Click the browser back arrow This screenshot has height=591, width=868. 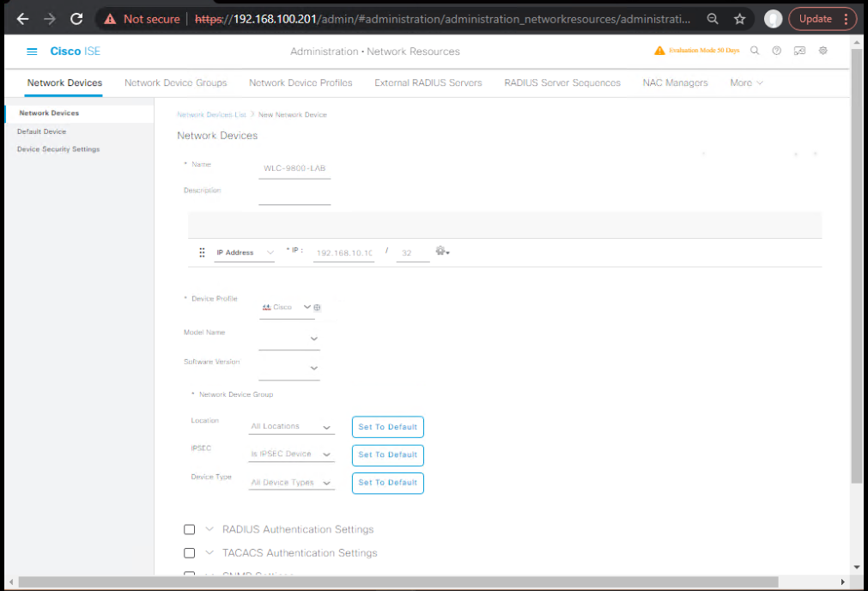pyautogui.click(x=22, y=19)
